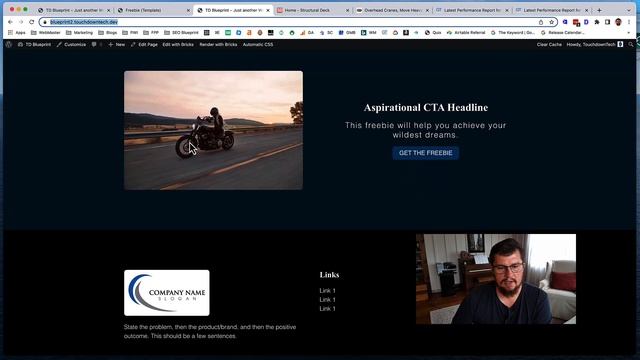Open the Release Calendar bookmark

(562, 33)
